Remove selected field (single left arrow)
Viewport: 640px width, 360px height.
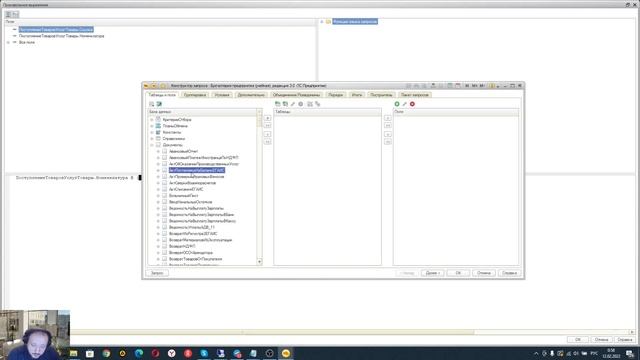point(388,134)
